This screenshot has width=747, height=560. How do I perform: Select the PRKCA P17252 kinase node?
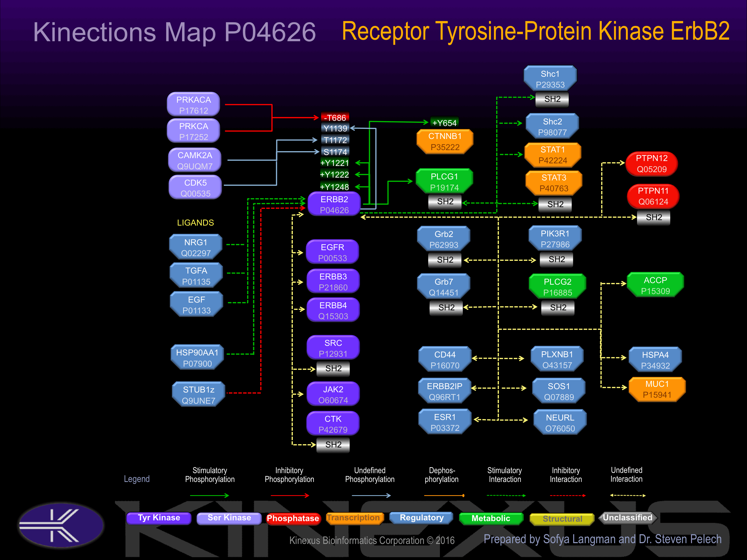(193, 131)
